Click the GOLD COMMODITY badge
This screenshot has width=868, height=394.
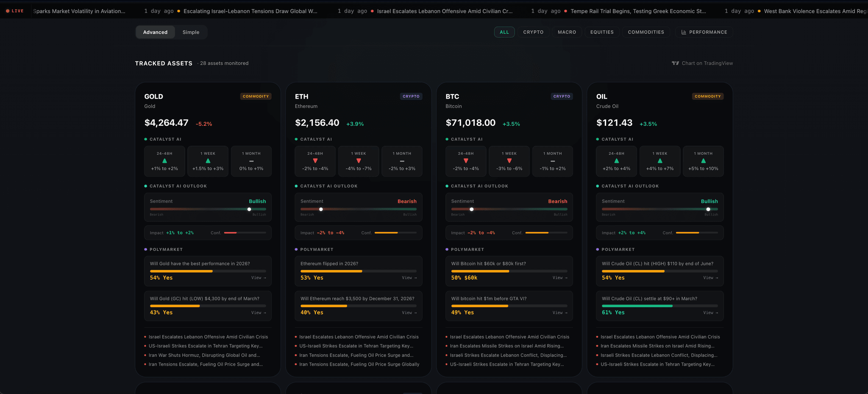(256, 97)
